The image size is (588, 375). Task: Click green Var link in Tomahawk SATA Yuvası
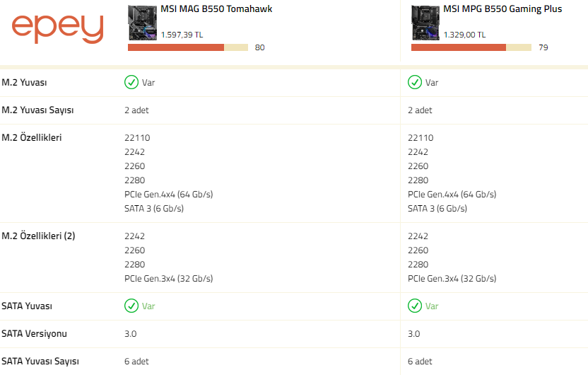(x=148, y=306)
